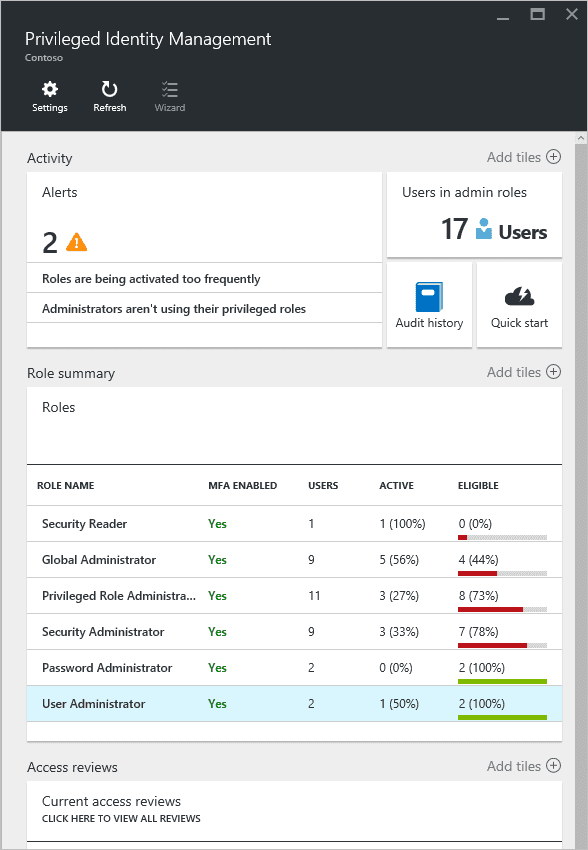Select the Security Administrator role row
The height and width of the screenshot is (850, 588).
[x=294, y=632]
